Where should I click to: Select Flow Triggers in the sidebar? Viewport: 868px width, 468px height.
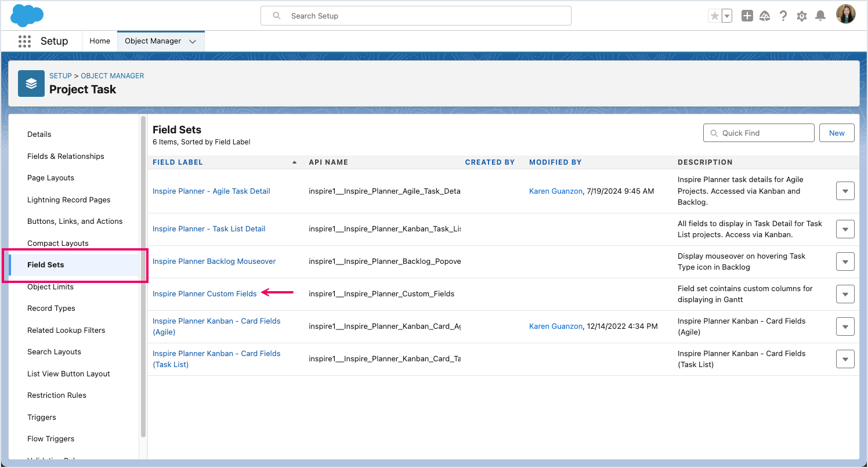tap(50, 438)
